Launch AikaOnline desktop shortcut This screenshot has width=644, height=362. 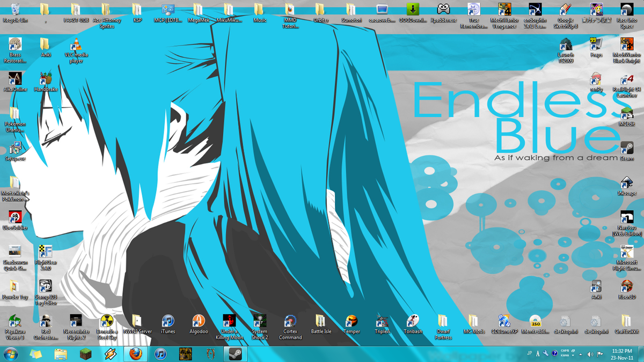point(15,83)
